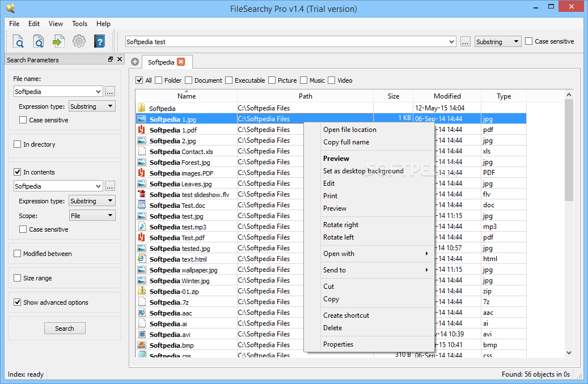Click the FileSearchy app icon in title bar
Image resolution: width=588 pixels, height=384 pixels.
pos(11,8)
